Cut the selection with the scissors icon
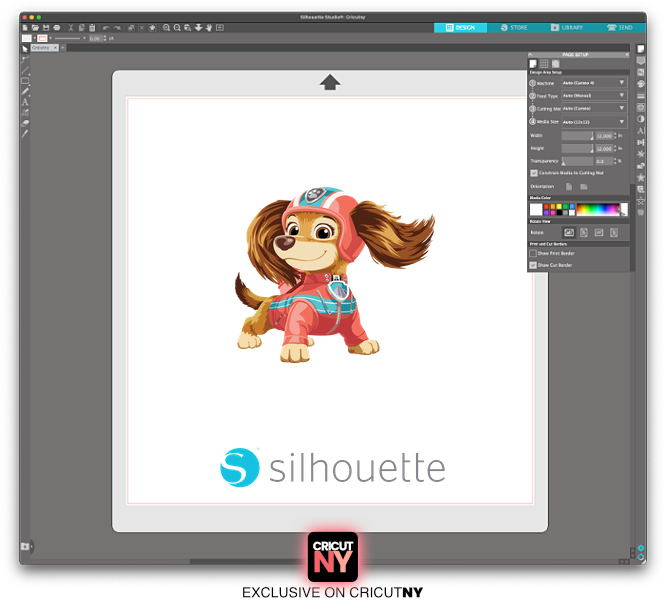Viewport: 665px width, 604px height. [71, 28]
